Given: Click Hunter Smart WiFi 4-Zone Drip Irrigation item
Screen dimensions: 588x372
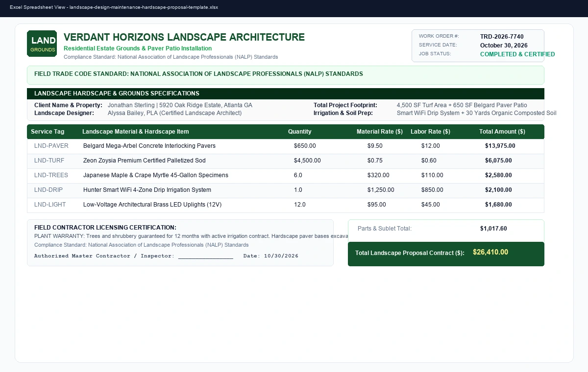Looking at the screenshot, I should point(147,190).
